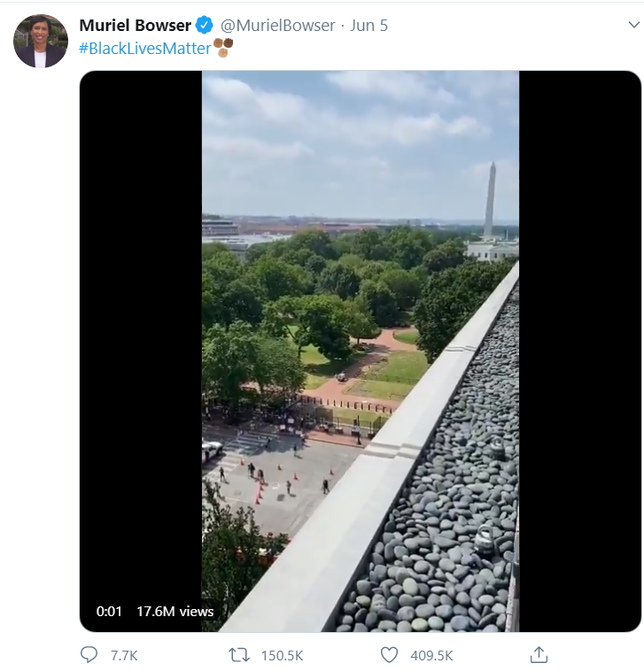
Task: Follow the #BlackLivesMatter hashtag
Action: pyautogui.click(x=144, y=48)
